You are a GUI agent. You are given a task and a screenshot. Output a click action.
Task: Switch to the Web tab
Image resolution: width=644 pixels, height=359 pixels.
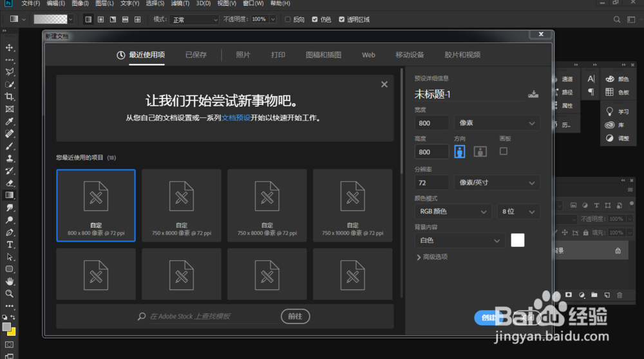[x=368, y=55]
